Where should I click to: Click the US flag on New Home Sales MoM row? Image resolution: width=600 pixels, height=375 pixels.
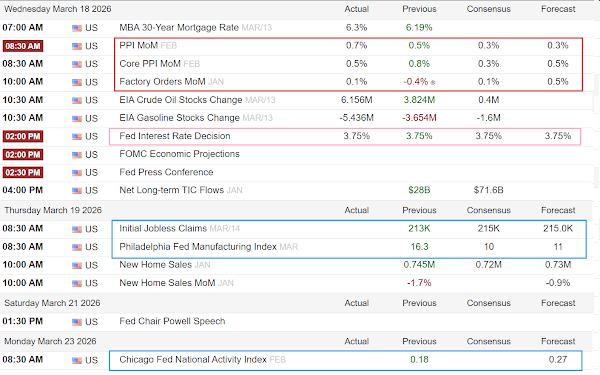click(x=77, y=284)
